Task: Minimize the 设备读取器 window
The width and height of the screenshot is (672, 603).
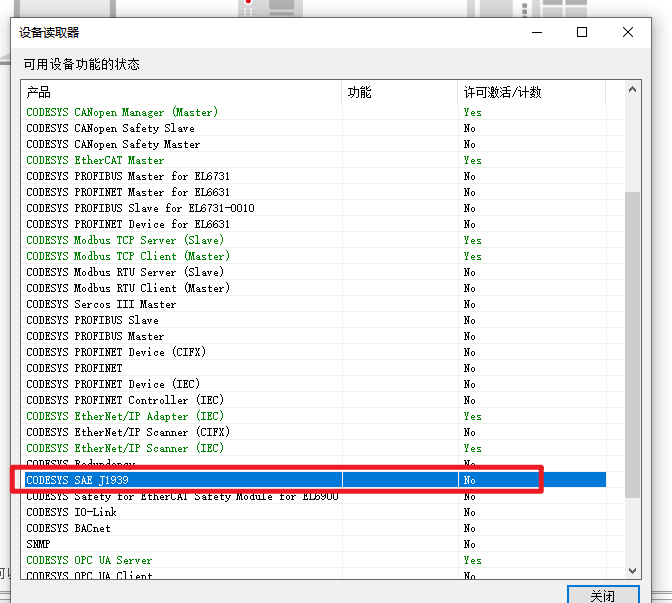Action: [x=536, y=32]
